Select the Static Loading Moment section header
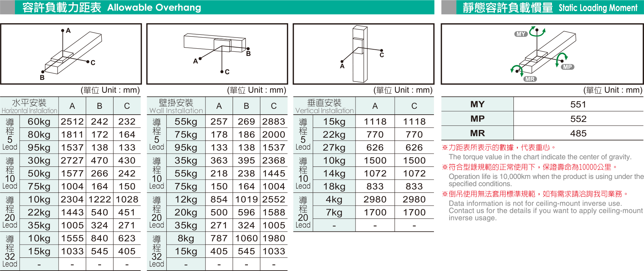Image resolution: width=644 pixels, height=271 pixels. pyautogui.click(x=550, y=7)
